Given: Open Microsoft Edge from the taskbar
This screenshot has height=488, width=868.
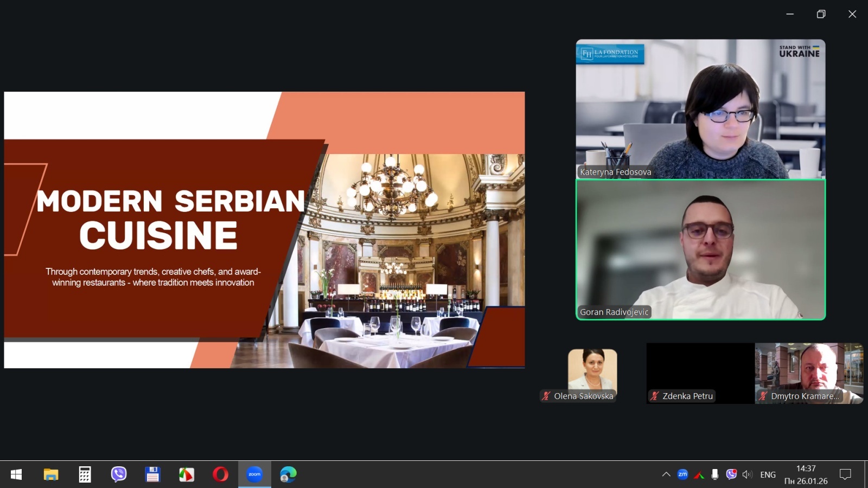Looking at the screenshot, I should click(288, 474).
